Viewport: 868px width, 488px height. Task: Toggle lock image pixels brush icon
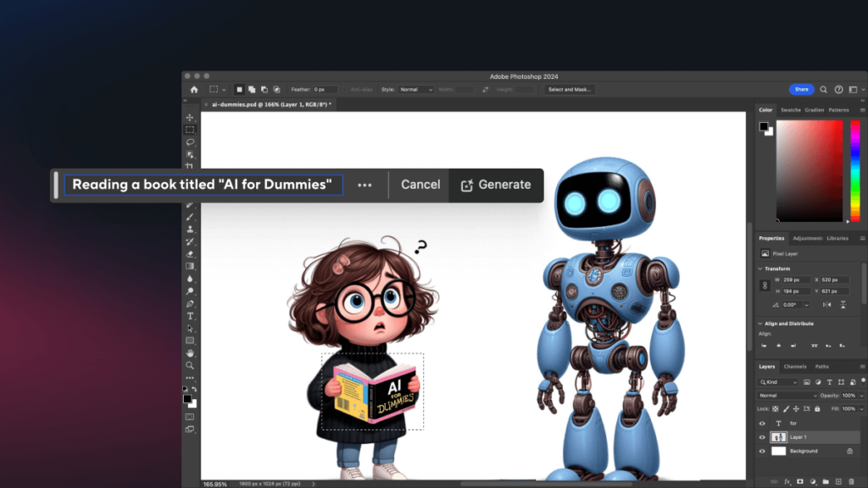tap(786, 409)
